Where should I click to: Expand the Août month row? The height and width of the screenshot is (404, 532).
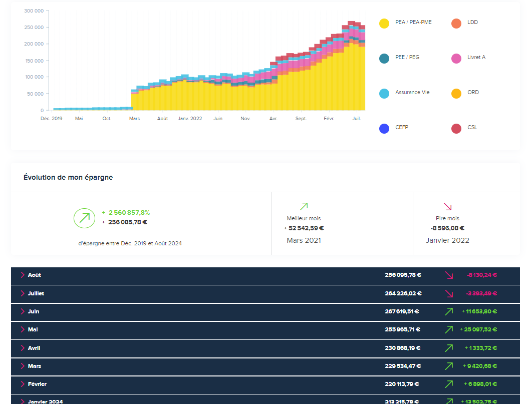click(x=23, y=275)
